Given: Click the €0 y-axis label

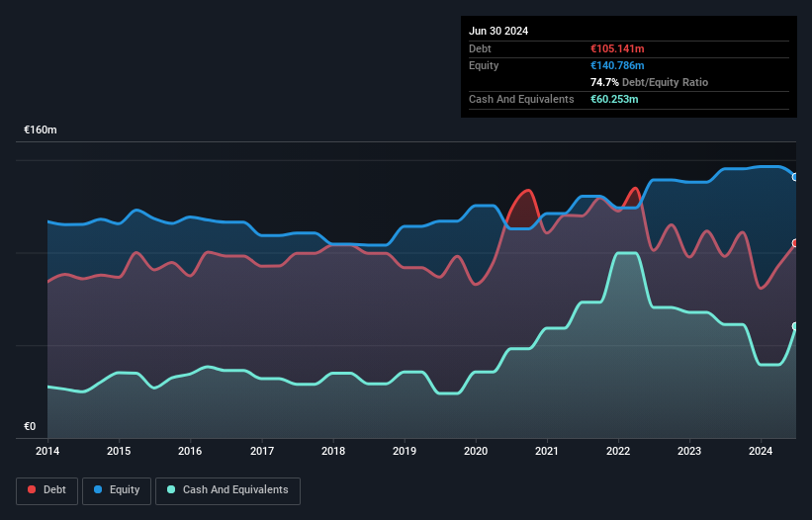Looking at the screenshot, I should [x=30, y=426].
